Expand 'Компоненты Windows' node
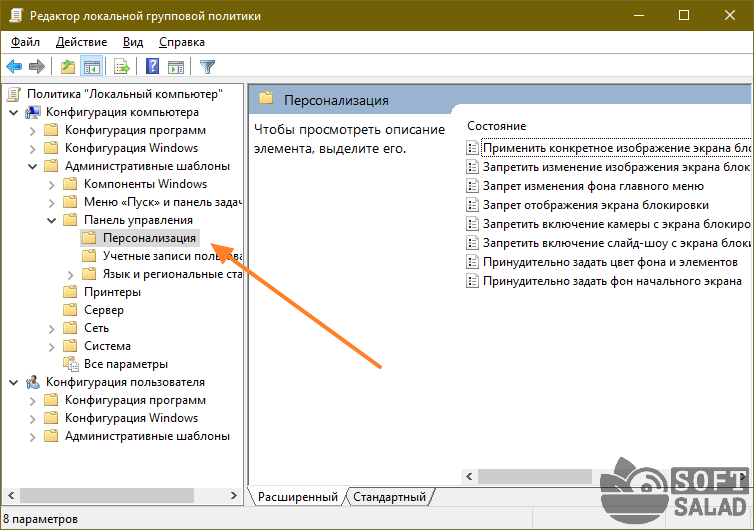The width and height of the screenshot is (754, 530). 51,185
